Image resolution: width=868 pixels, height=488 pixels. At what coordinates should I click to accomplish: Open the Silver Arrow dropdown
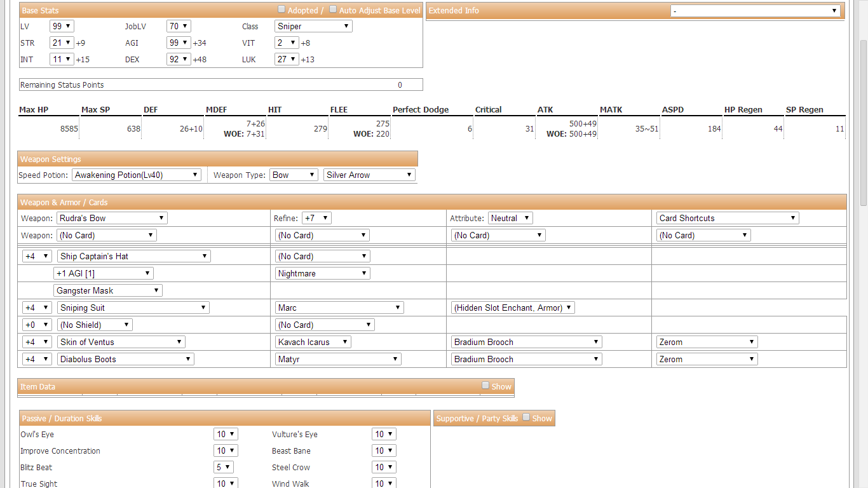click(x=369, y=174)
